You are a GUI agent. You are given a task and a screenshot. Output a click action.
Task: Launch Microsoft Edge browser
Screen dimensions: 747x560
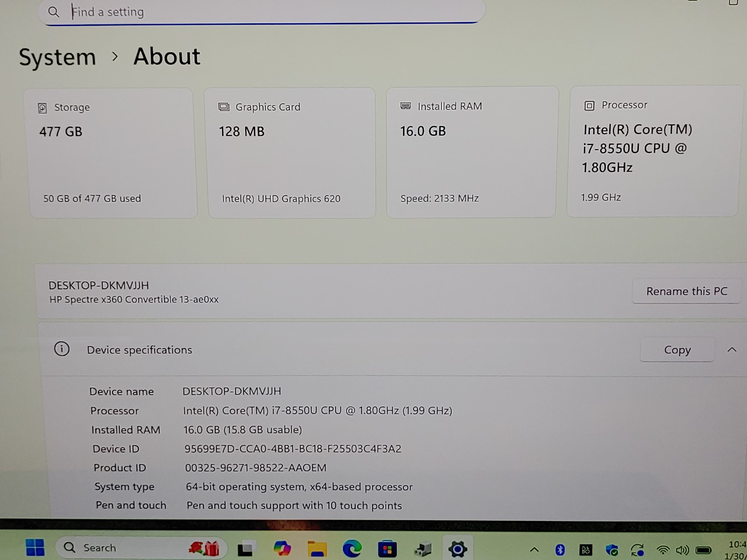[352, 549]
